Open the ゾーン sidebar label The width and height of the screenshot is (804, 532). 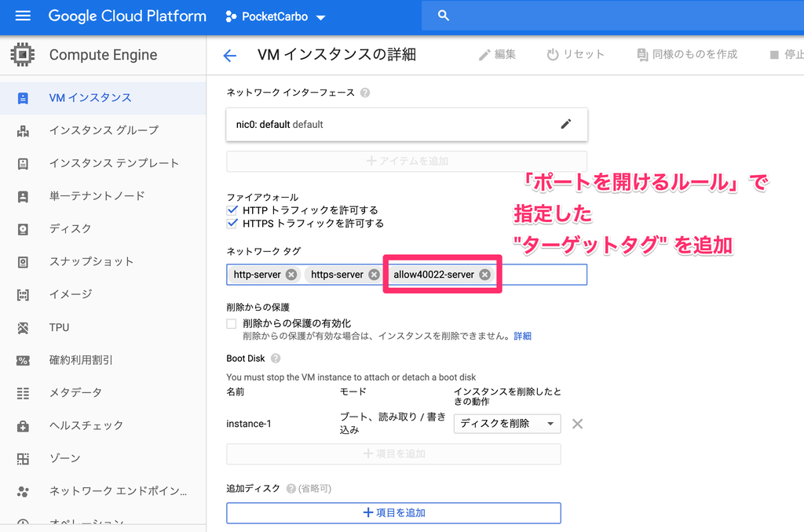[x=64, y=458]
